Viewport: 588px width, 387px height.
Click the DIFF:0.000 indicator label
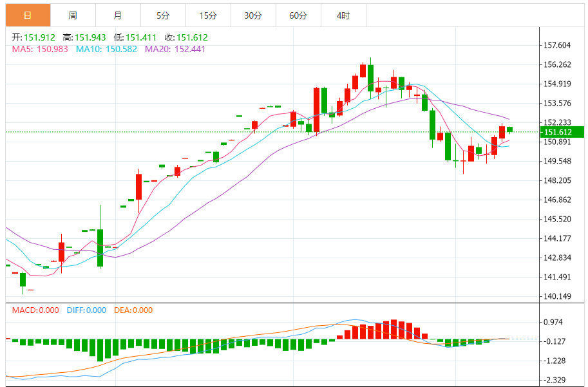pyautogui.click(x=87, y=310)
